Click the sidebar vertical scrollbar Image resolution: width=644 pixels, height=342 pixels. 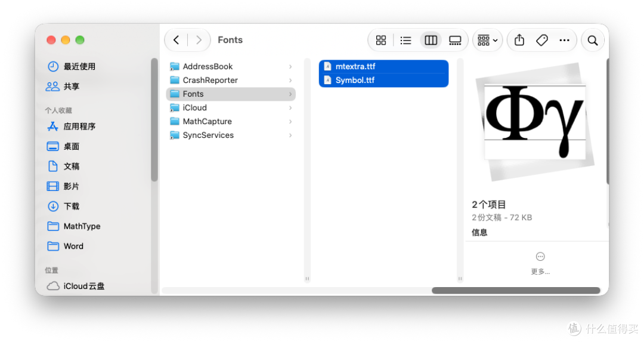pos(154,119)
